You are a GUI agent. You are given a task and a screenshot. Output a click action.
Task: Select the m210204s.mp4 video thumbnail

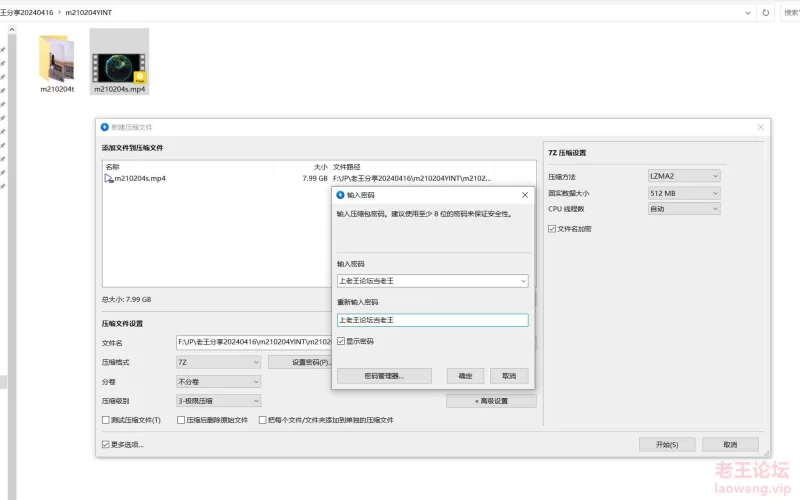[119, 68]
